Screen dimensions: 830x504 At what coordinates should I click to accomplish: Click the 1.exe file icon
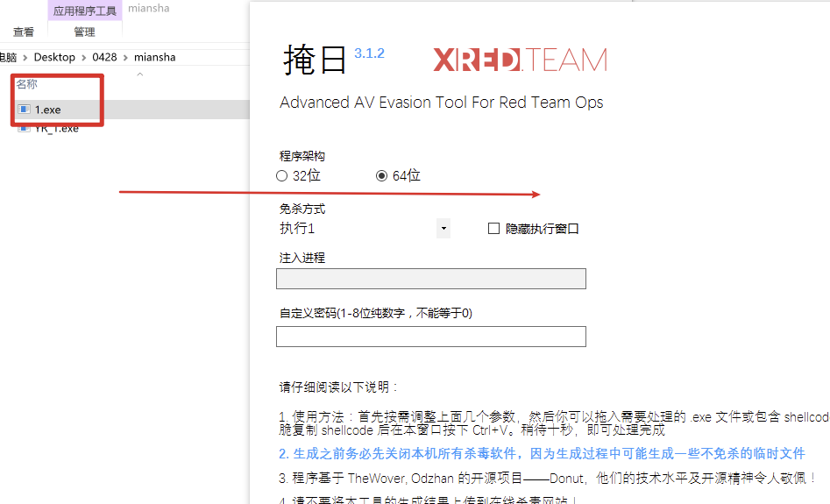pos(24,110)
